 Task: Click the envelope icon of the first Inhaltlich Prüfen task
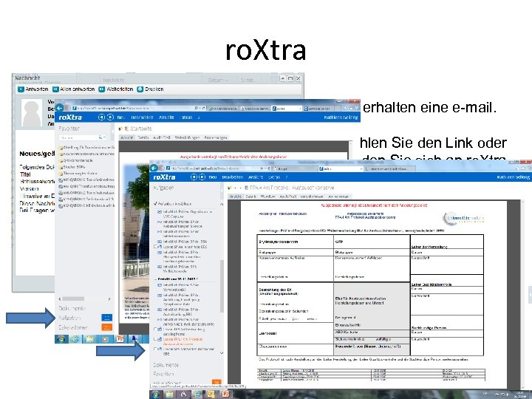click(x=160, y=212)
